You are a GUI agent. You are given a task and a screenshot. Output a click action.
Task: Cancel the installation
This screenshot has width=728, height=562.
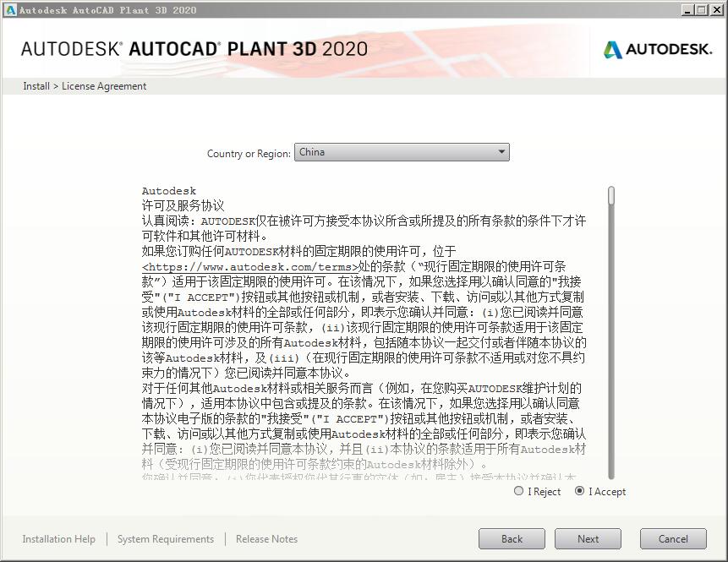[673, 539]
